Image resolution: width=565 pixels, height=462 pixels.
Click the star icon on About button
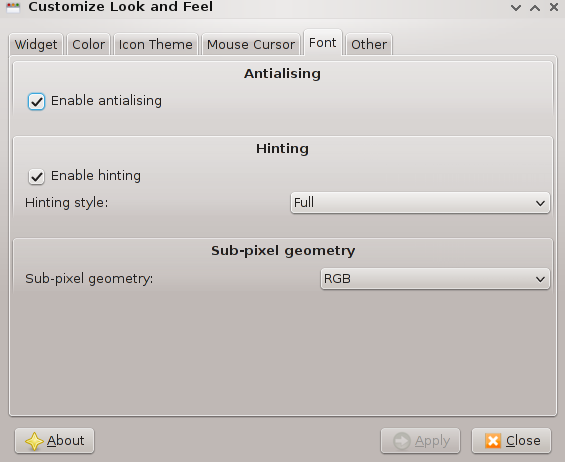click(x=35, y=441)
